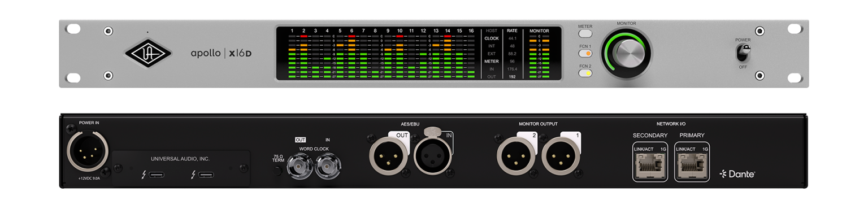Click the INT clock source label
This screenshot has width=868, height=213.
491,46
